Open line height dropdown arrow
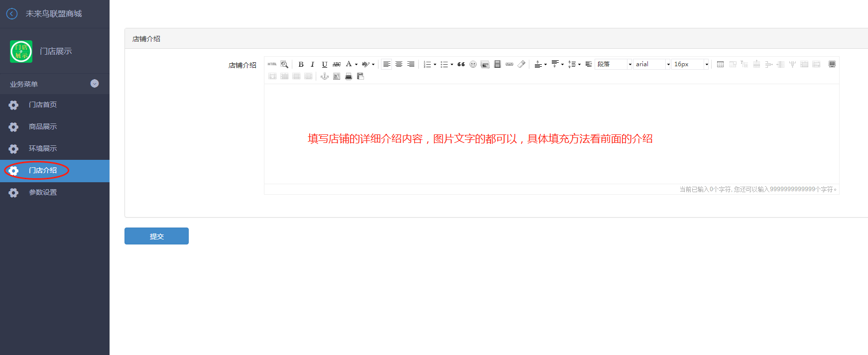This screenshot has height=355, width=868. [x=579, y=64]
